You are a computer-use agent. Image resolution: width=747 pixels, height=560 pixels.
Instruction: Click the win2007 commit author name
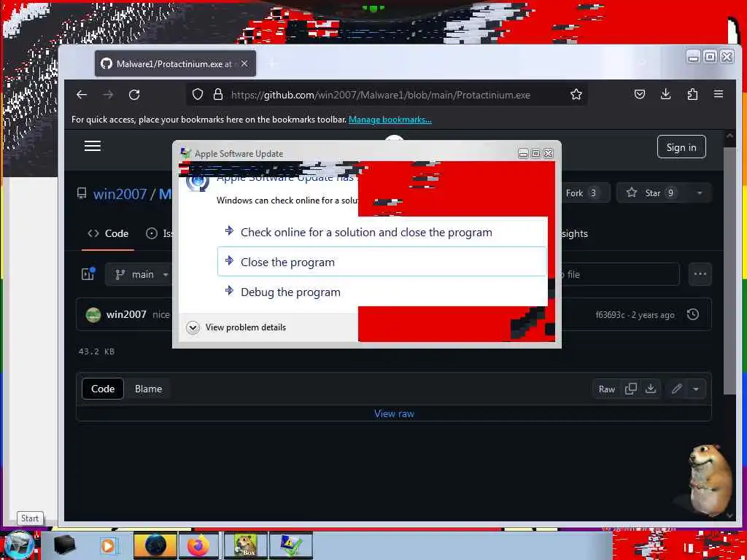point(126,314)
